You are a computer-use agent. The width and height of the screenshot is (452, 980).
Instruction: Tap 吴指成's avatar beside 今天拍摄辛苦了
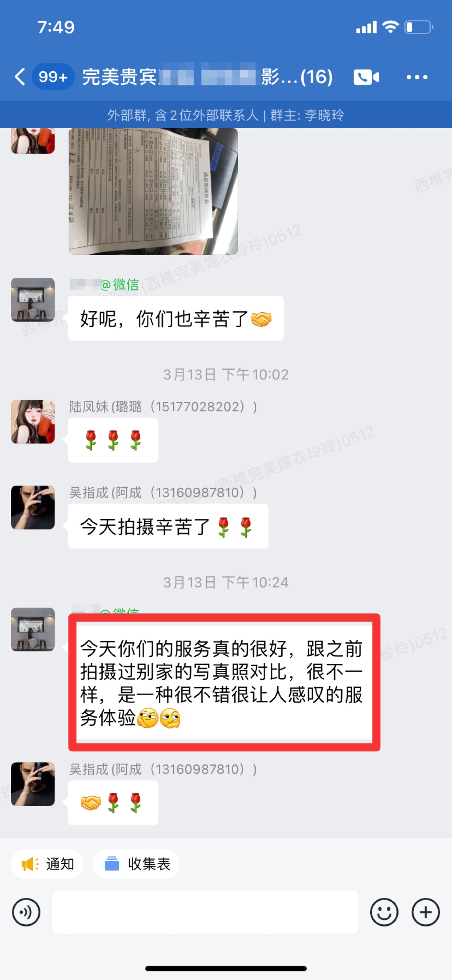tap(33, 507)
